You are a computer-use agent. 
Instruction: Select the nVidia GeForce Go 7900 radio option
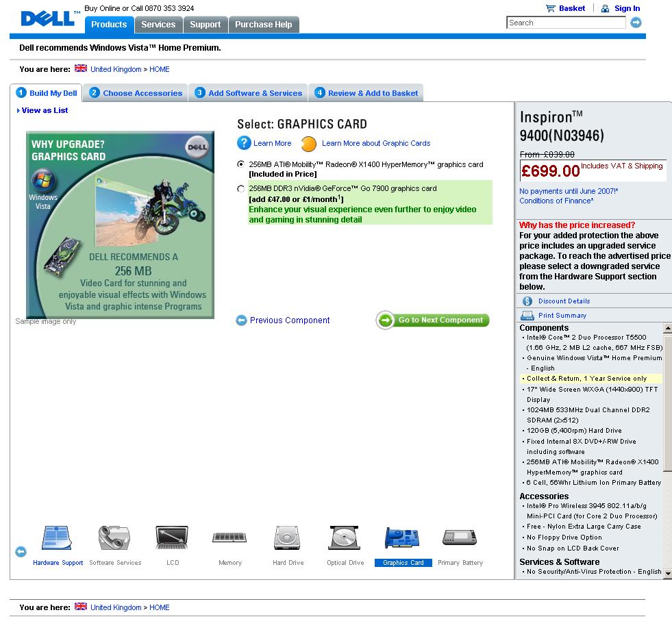point(241,188)
